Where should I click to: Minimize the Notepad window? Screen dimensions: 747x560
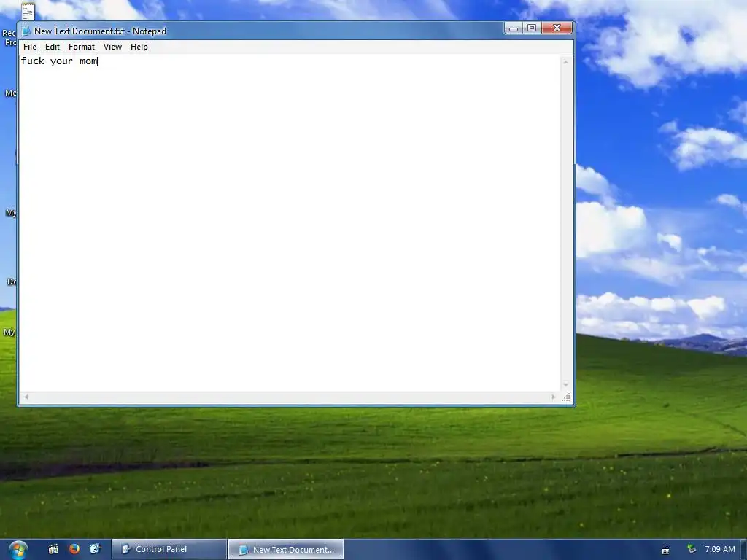(x=513, y=28)
